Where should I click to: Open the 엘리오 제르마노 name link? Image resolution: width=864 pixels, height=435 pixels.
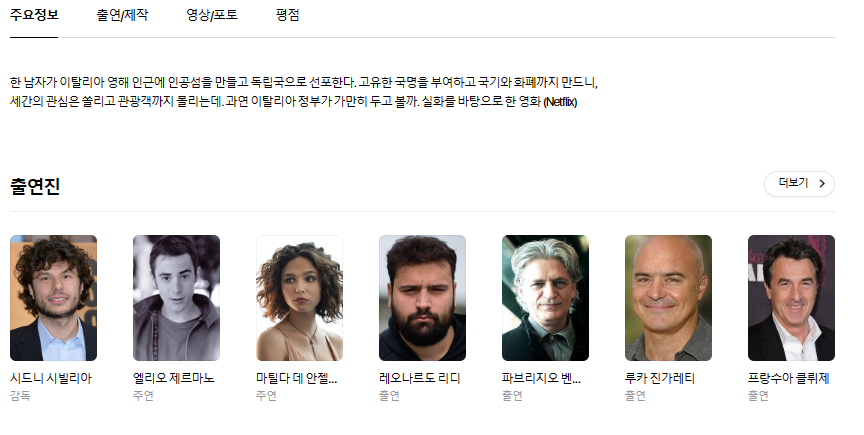(x=174, y=378)
